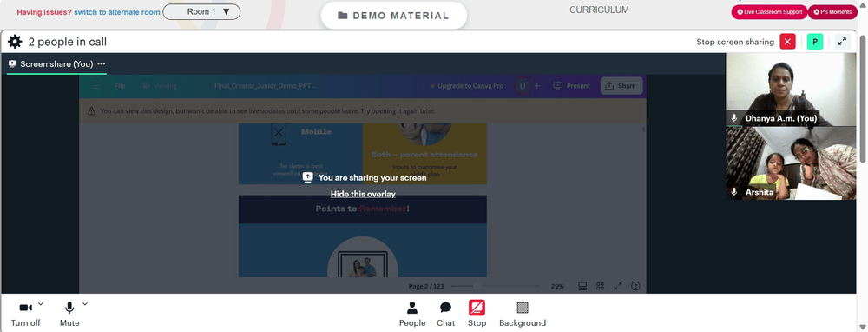
Task: Open screen share options ellipsis
Action: (102, 63)
